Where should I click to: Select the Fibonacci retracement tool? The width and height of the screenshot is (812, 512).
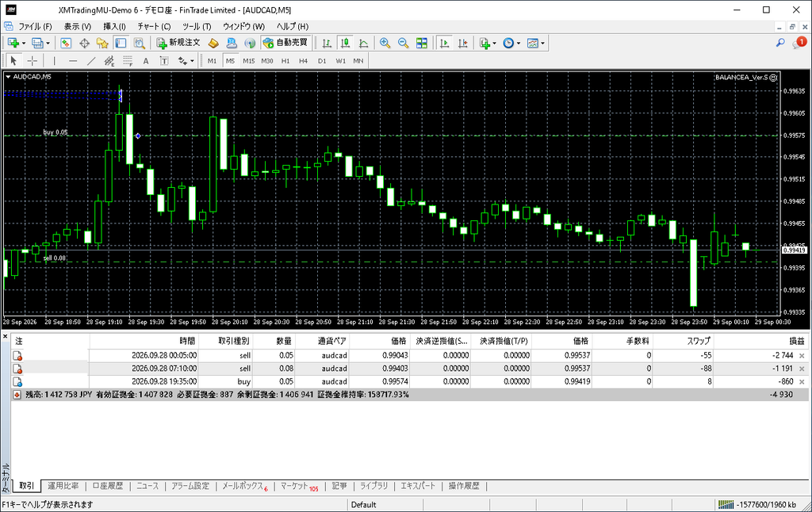pyautogui.click(x=128, y=61)
